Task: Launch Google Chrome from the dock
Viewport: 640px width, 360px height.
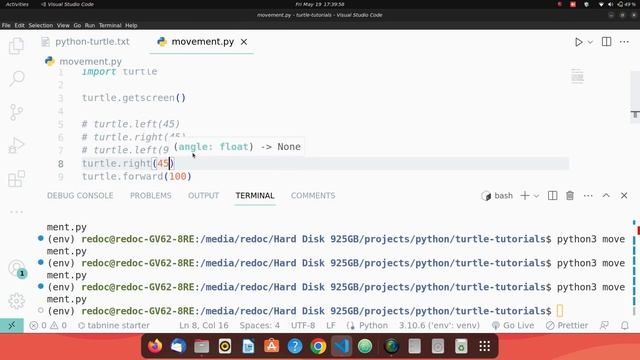Action: pos(318,346)
